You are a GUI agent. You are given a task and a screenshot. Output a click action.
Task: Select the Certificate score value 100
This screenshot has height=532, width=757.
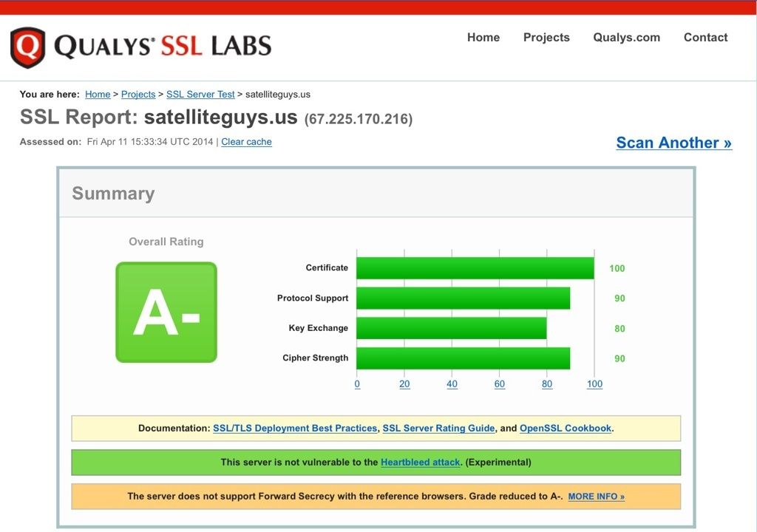coord(617,268)
